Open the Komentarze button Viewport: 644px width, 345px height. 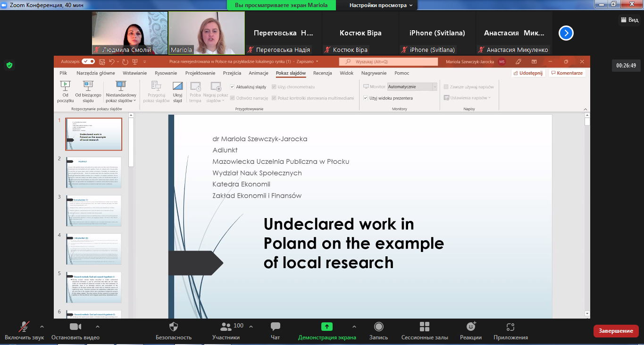(x=567, y=73)
